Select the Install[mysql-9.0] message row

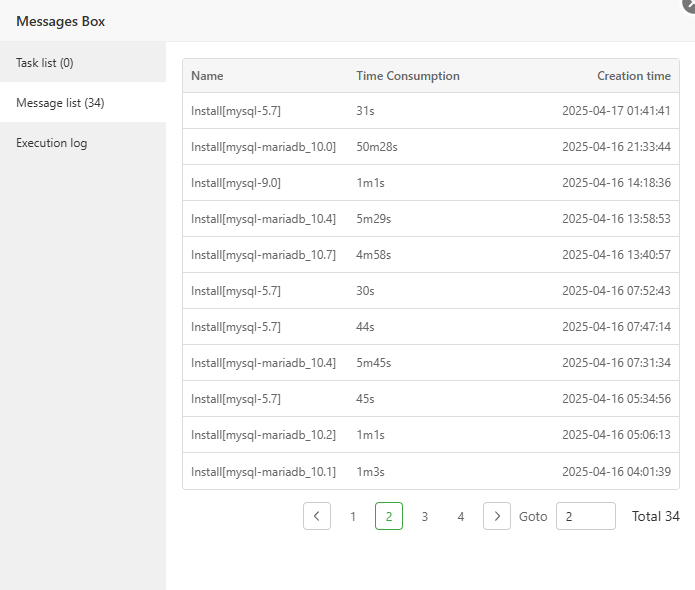point(236,183)
